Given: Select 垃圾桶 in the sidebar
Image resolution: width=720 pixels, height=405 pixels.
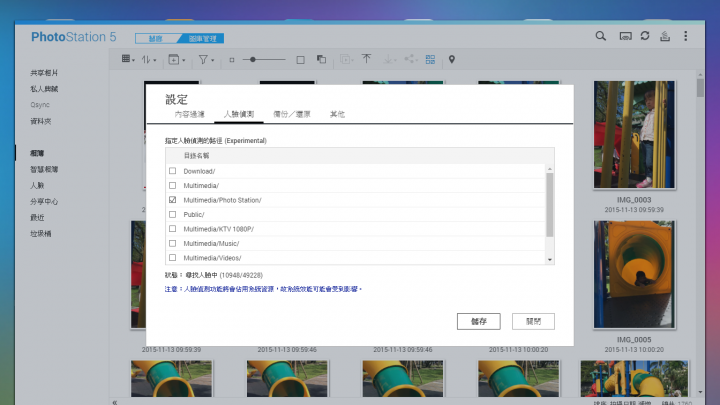Looking at the screenshot, I should click(41, 234).
